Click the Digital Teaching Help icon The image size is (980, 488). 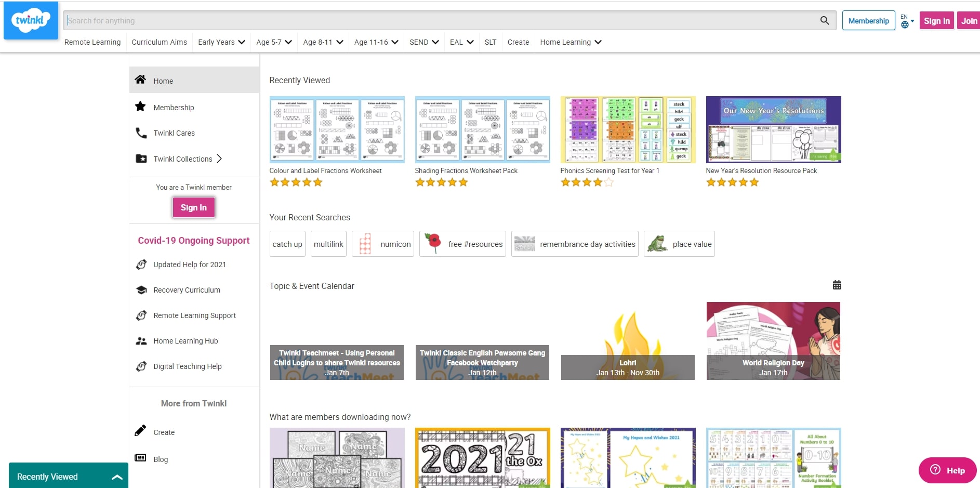141,366
